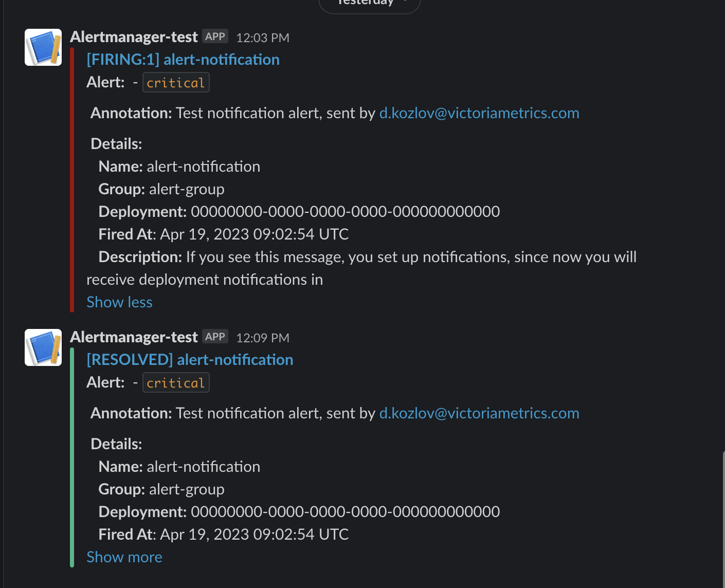Open the Yesterday date dropdown
725x588 pixels.
click(370, 4)
